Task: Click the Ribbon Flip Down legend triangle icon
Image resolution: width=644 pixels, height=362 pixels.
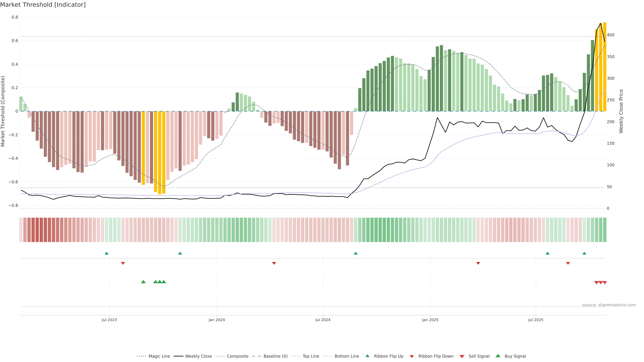Action: [412, 356]
